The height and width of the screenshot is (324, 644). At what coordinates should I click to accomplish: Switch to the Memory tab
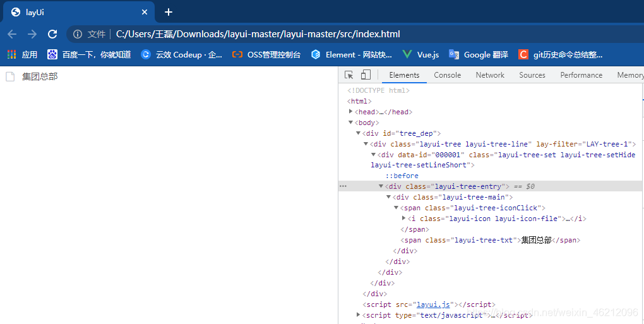[630, 75]
